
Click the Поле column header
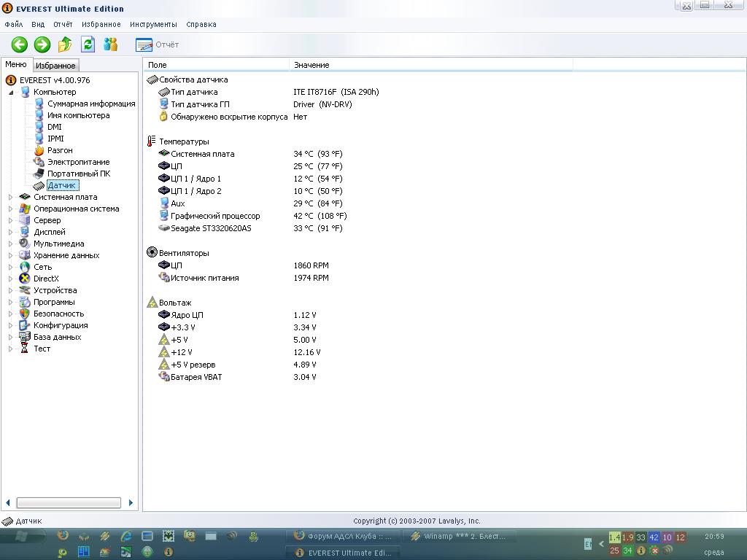216,65
